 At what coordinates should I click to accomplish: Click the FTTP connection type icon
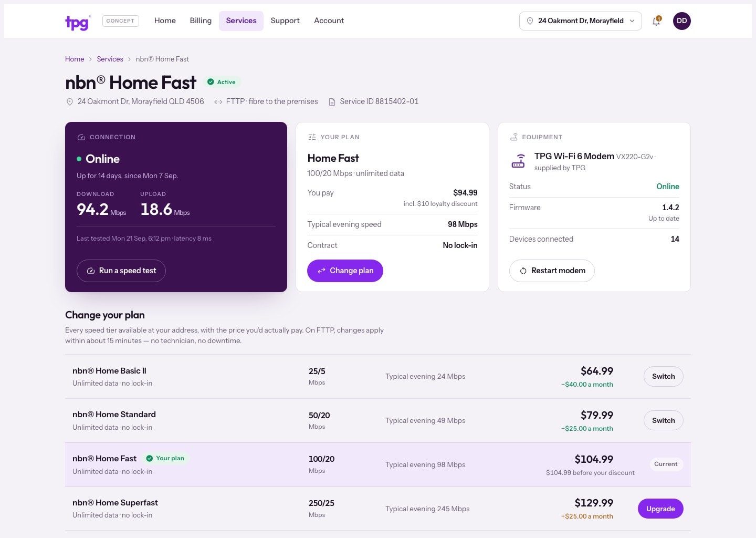[x=218, y=102]
